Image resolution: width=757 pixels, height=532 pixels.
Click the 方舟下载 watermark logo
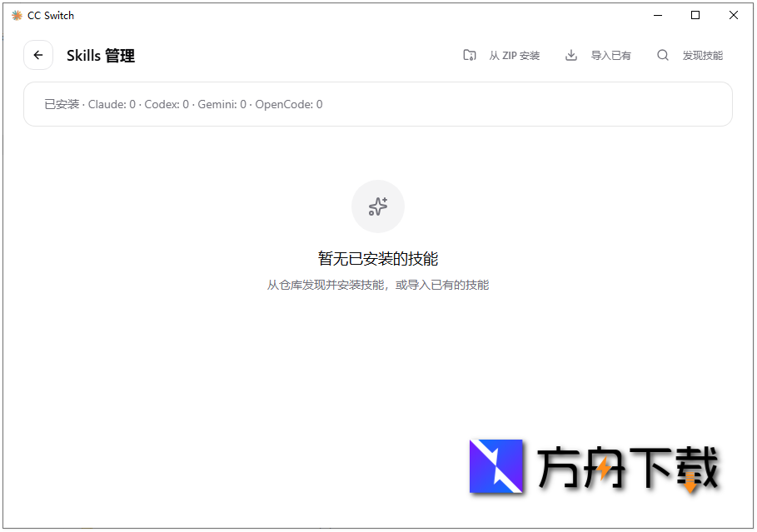497,468
